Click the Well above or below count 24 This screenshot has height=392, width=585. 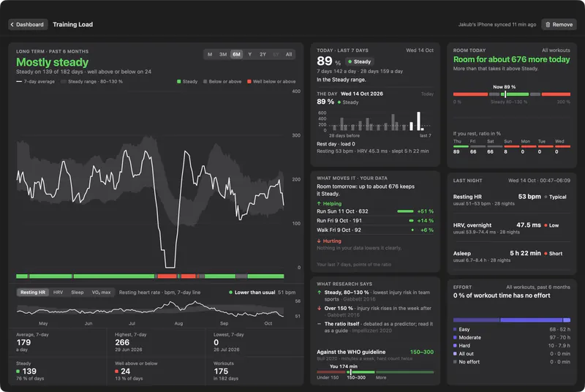coord(125,372)
